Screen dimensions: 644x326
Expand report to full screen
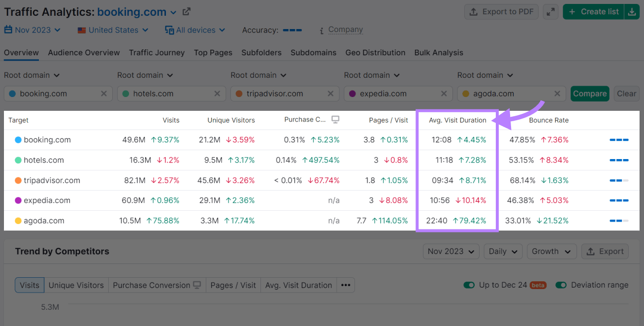coord(550,11)
